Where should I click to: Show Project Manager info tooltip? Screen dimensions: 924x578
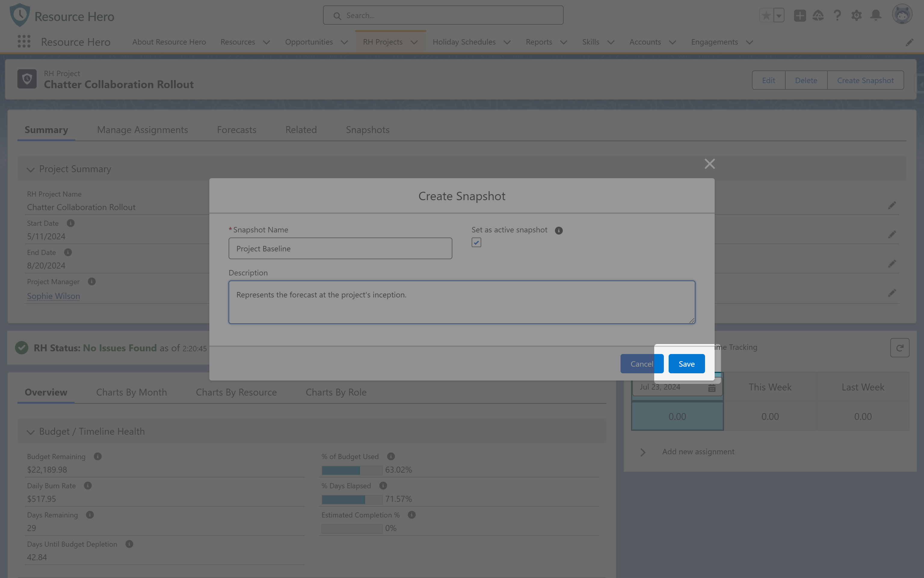click(x=92, y=281)
